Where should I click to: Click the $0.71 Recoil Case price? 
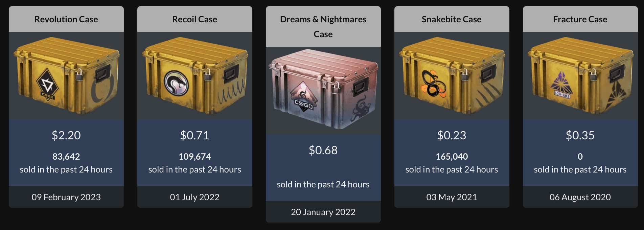pyautogui.click(x=194, y=136)
